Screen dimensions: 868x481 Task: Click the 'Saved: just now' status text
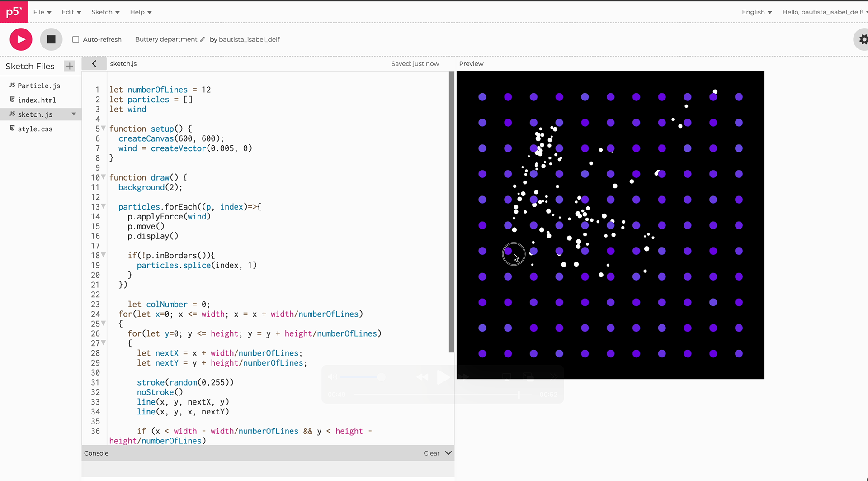coord(415,64)
